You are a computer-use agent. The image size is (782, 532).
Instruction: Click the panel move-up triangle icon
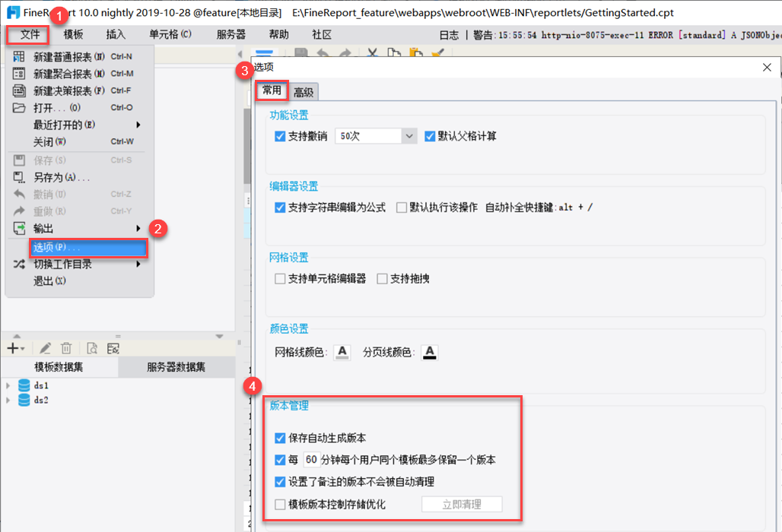[17, 336]
